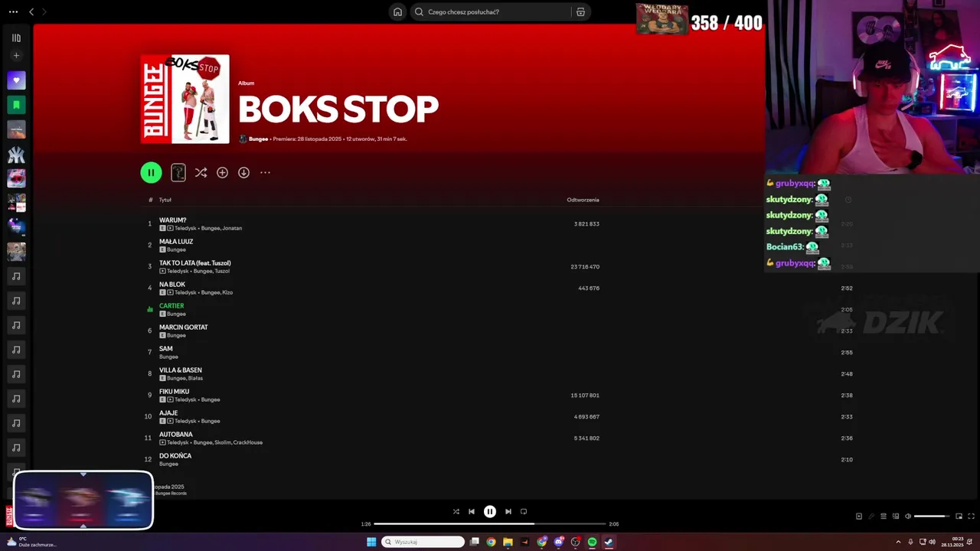The height and width of the screenshot is (551, 980).
Task: Open Bungee artist link under album title
Action: 258,139
